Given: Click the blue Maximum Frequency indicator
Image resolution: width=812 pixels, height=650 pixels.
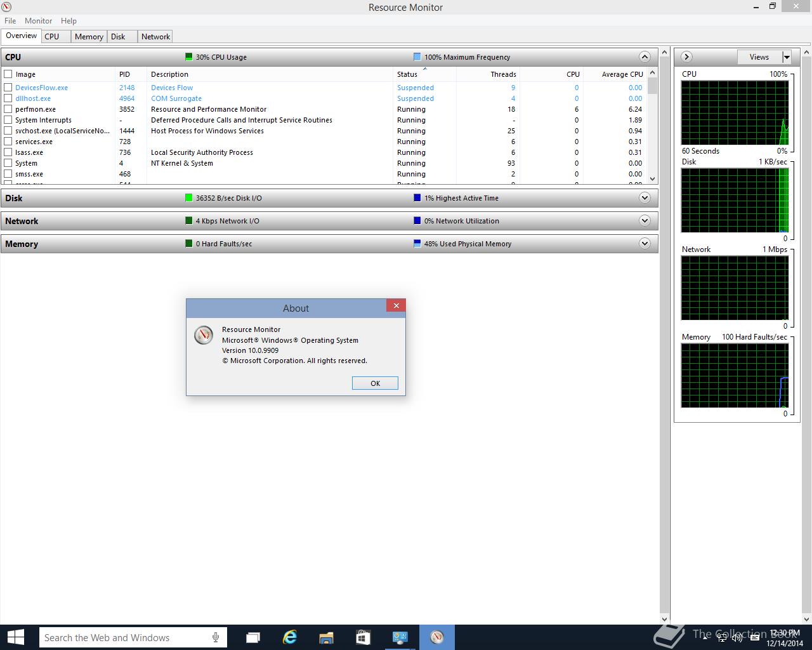Looking at the screenshot, I should point(417,57).
